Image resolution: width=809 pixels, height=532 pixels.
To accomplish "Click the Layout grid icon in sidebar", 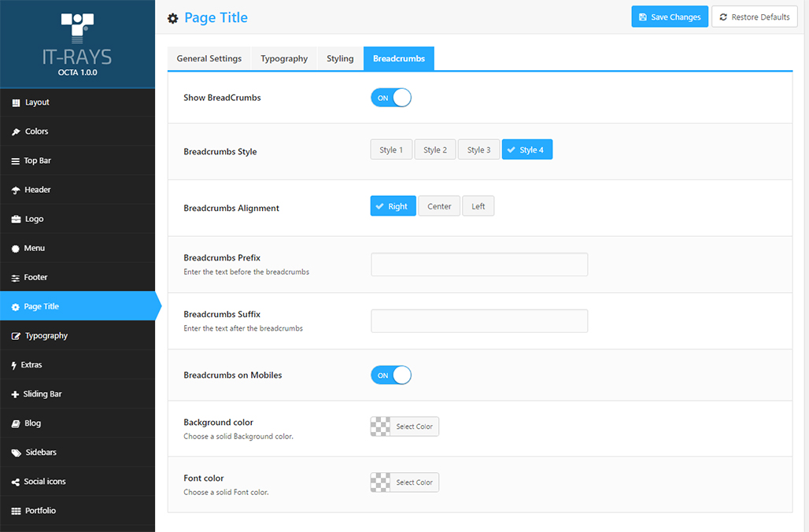I will [x=16, y=102].
